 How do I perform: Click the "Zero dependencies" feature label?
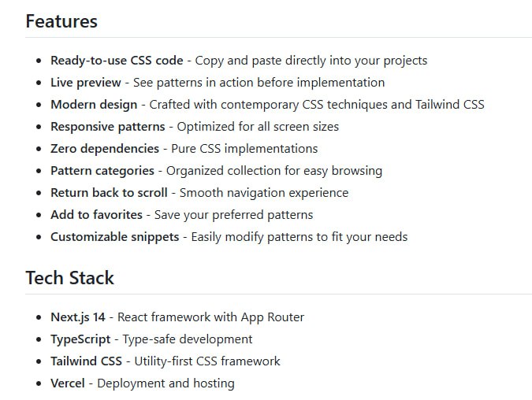(105, 149)
